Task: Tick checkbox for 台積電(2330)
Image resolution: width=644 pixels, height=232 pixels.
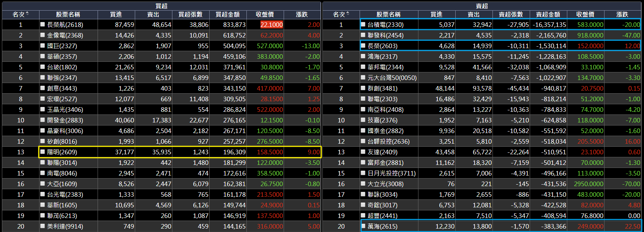Action: coord(363,24)
